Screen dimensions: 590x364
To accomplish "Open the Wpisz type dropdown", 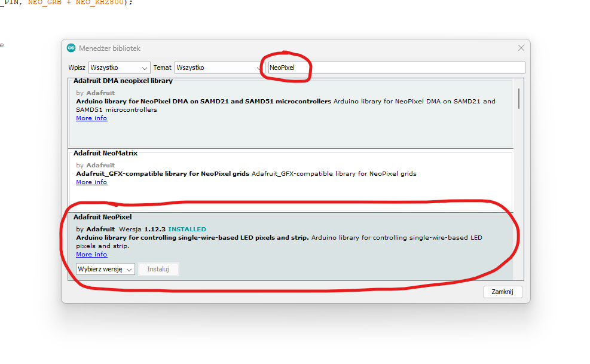I will point(120,68).
